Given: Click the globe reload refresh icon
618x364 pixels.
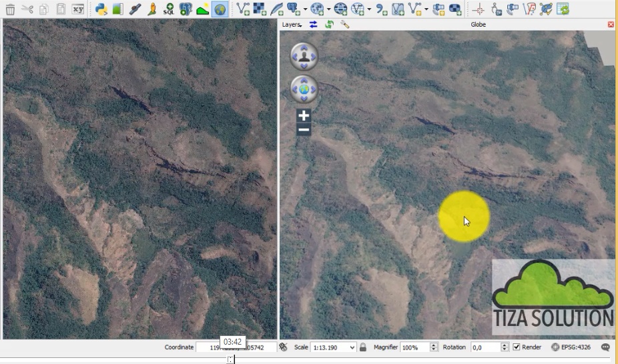Looking at the screenshot, I should [329, 25].
